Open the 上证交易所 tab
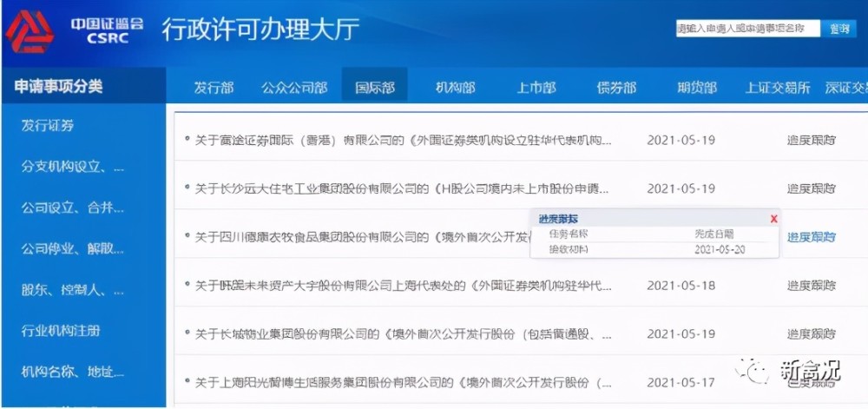868x409 pixels. pos(778,88)
